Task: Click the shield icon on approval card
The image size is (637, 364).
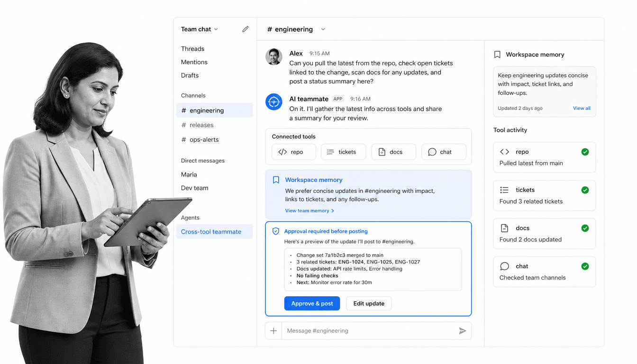Action: point(276,231)
